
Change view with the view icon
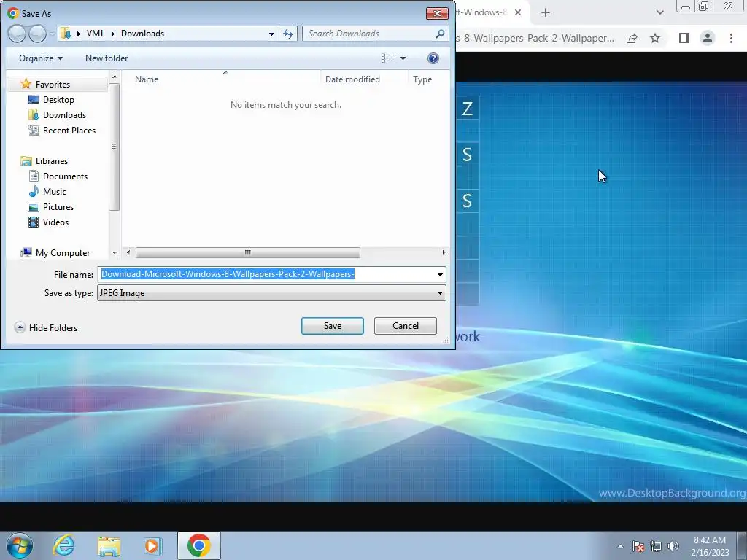pyautogui.click(x=387, y=58)
